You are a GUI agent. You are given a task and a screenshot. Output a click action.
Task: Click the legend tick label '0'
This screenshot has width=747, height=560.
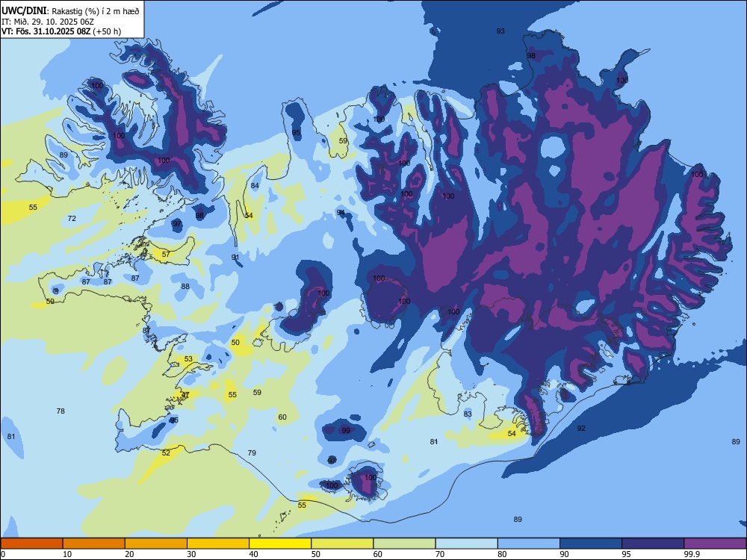coord(3,554)
